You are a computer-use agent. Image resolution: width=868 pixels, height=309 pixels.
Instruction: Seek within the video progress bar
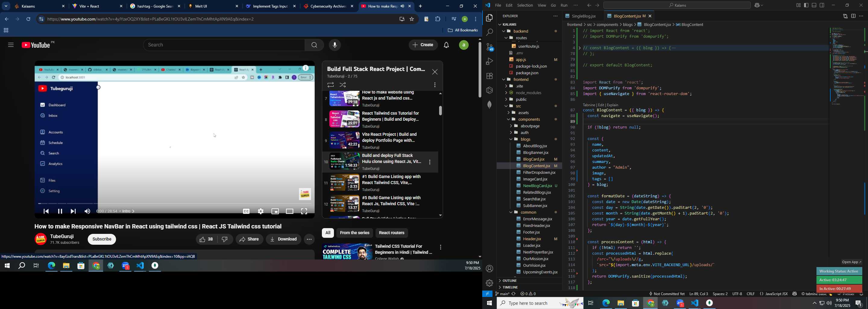(175, 204)
